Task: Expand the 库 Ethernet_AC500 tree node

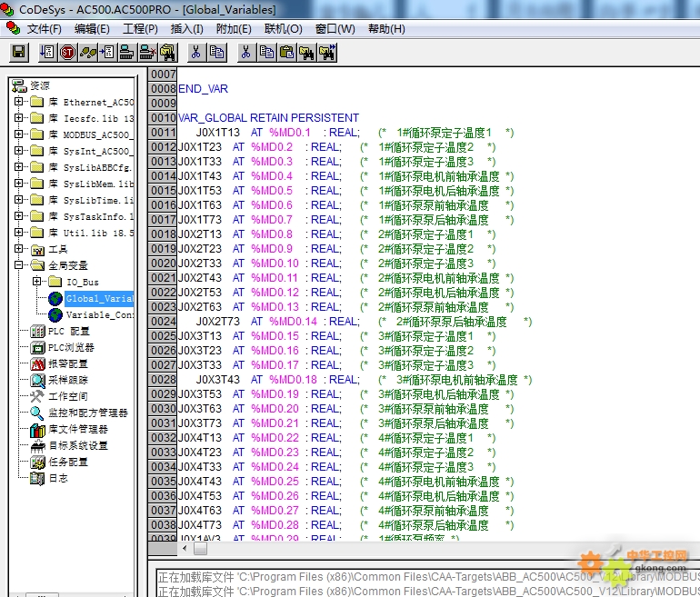Action: 18,101
